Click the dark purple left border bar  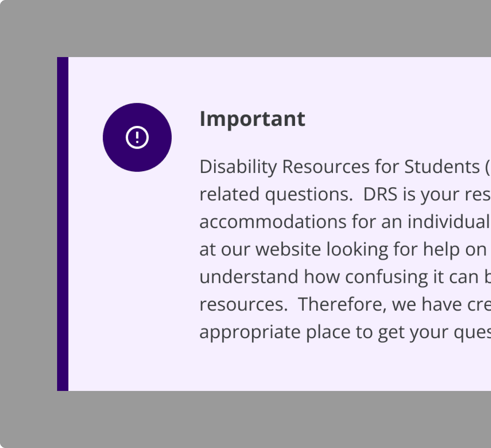click(62, 224)
